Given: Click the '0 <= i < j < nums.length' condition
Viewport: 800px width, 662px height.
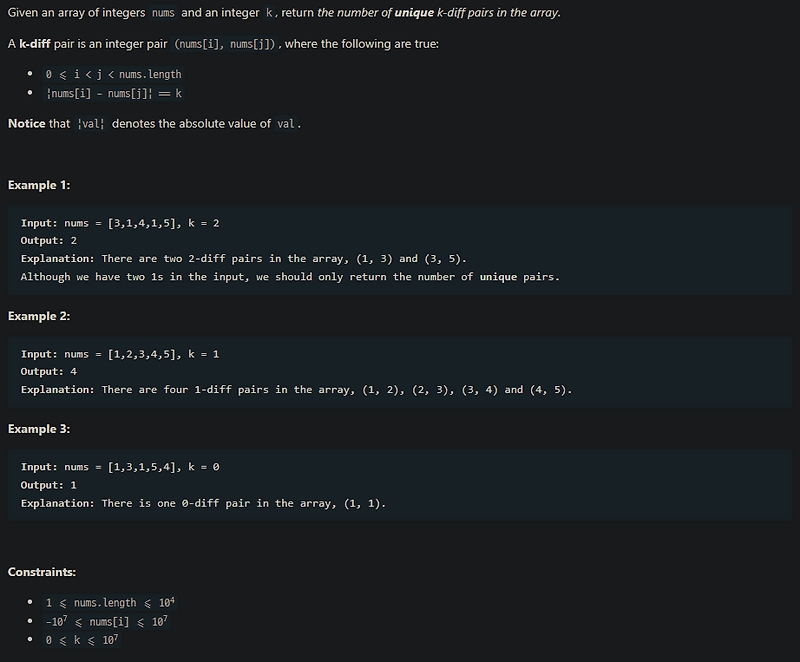Looking at the screenshot, I should (113, 74).
